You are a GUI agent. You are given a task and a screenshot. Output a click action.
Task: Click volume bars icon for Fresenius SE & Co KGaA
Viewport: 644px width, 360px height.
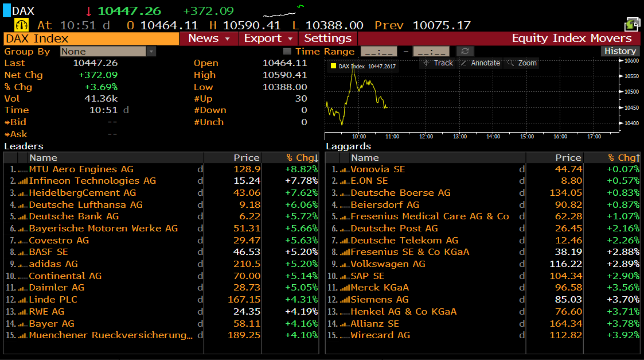[x=345, y=252]
